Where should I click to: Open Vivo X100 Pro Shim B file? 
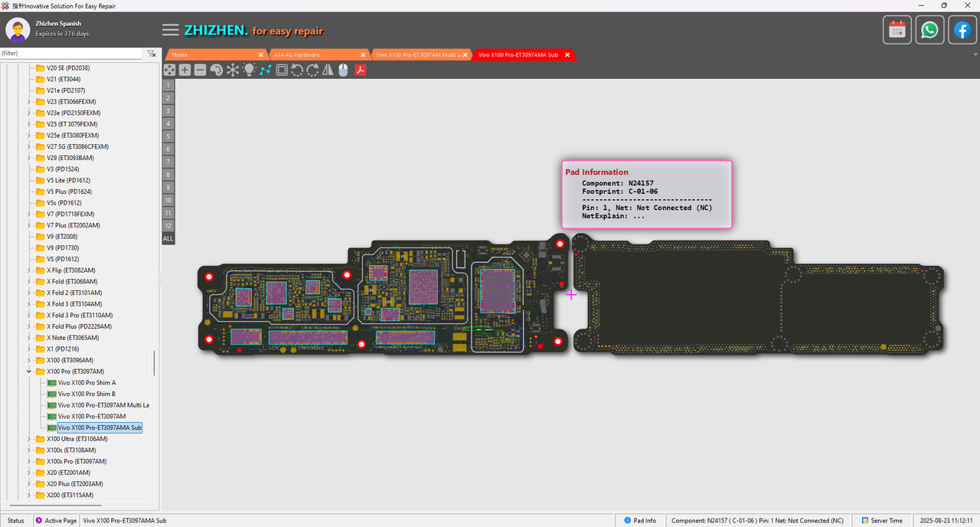(x=87, y=394)
